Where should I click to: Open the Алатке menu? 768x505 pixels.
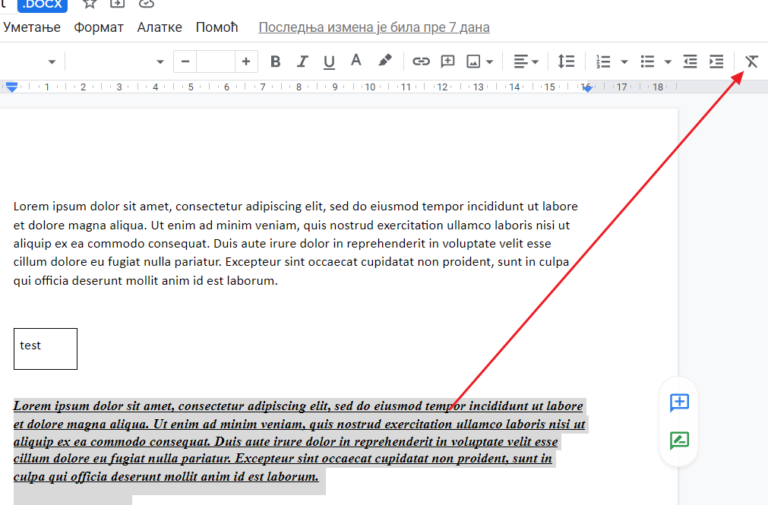159,27
